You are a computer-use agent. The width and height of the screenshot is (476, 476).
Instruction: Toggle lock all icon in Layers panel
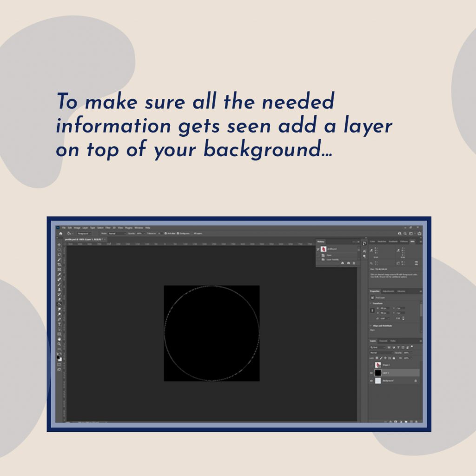pos(394,358)
